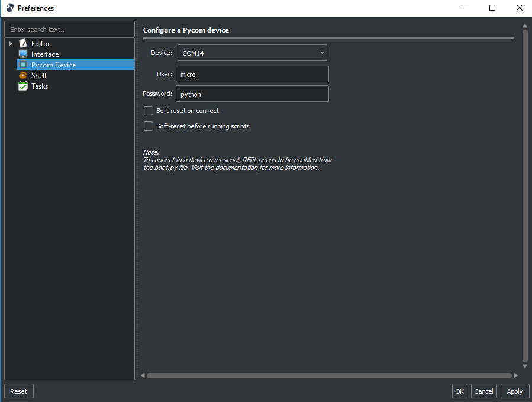Click the Configure a Pycom device heading
The image size is (532, 402).
point(186,30)
